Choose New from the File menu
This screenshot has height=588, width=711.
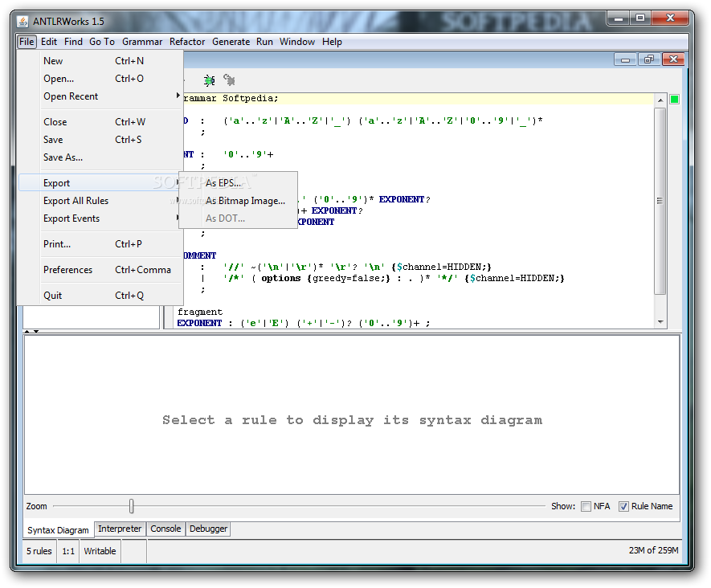pyautogui.click(x=100, y=61)
